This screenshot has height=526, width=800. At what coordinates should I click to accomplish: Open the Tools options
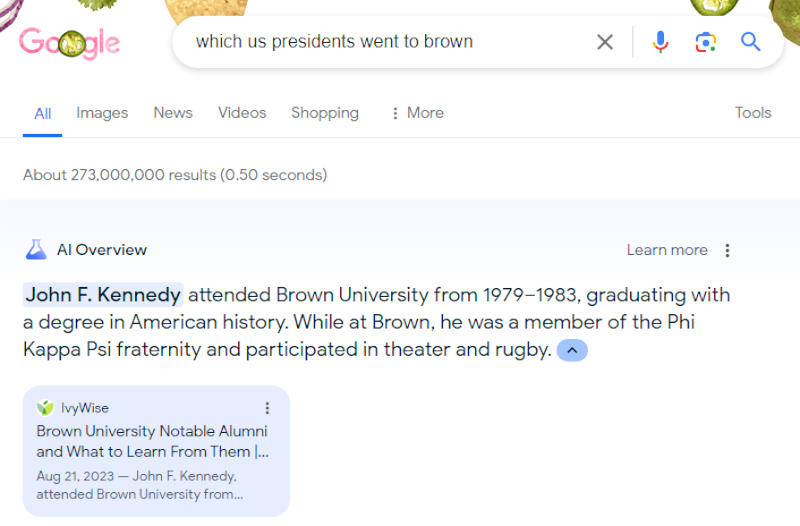(753, 113)
